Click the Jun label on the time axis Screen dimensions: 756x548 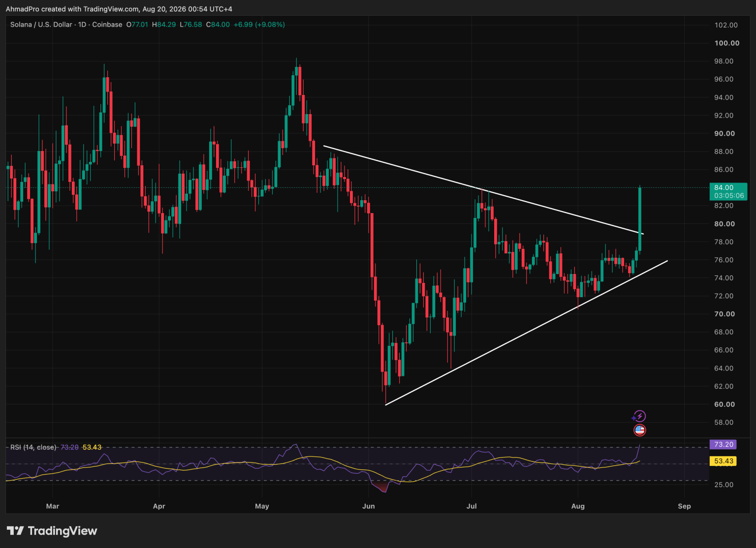pos(368,506)
